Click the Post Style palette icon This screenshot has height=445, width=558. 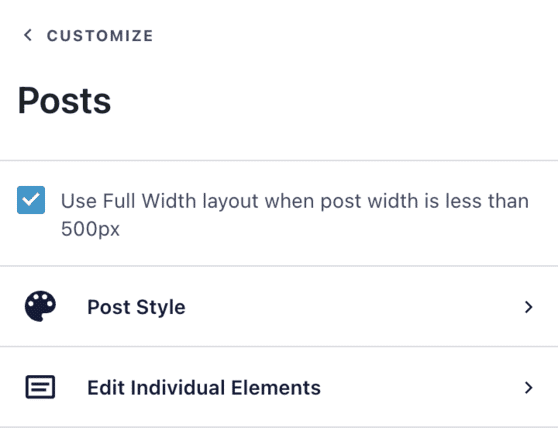click(40, 306)
